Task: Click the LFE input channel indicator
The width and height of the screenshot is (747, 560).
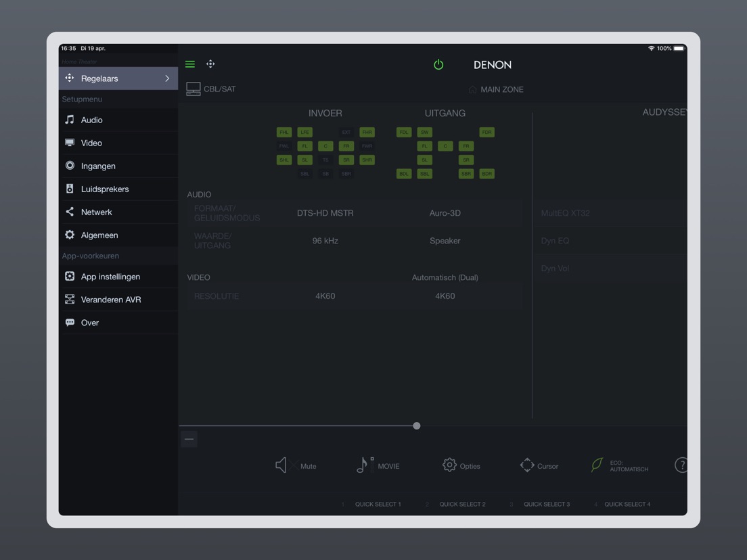Action: pos(305,132)
